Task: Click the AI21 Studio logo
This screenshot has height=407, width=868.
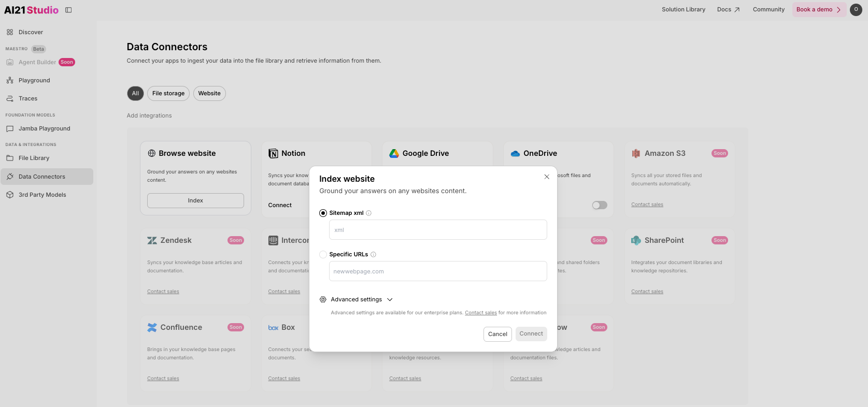Action: [x=31, y=10]
